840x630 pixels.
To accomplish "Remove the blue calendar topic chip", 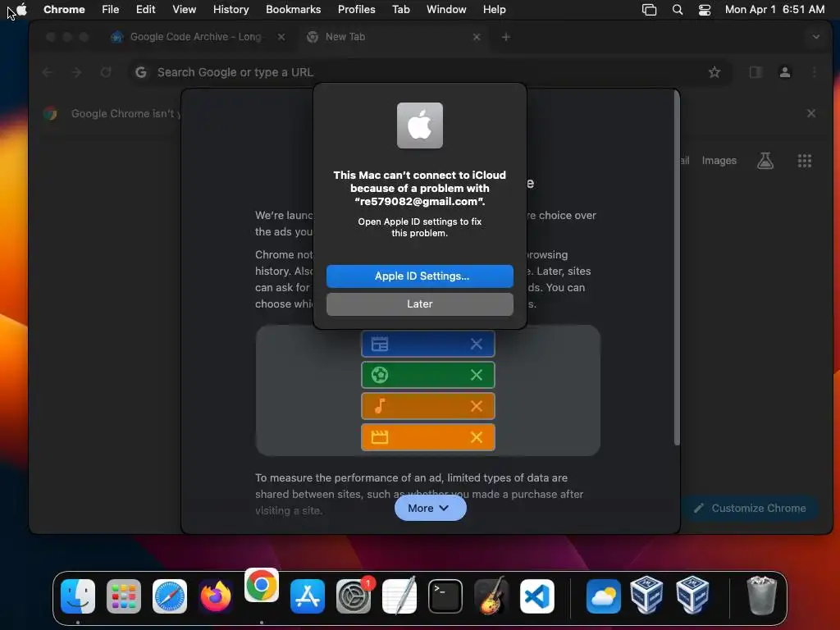I will click(x=477, y=344).
